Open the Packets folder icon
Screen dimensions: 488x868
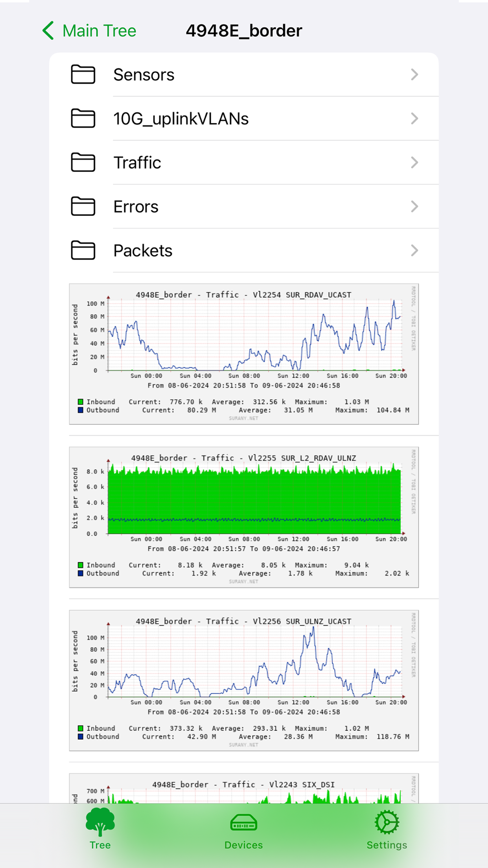[83, 250]
